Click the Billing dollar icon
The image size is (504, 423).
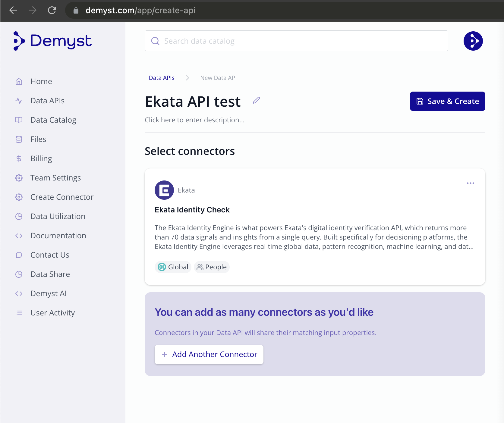pos(19,158)
